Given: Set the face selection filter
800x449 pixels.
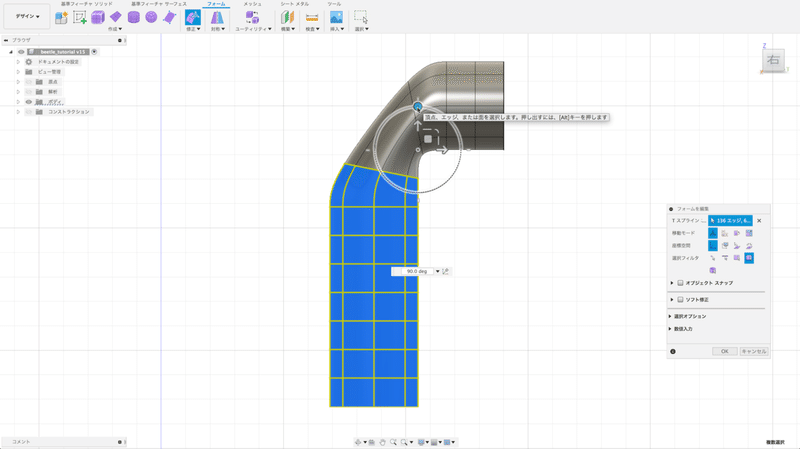Looking at the screenshot, I should (737, 258).
